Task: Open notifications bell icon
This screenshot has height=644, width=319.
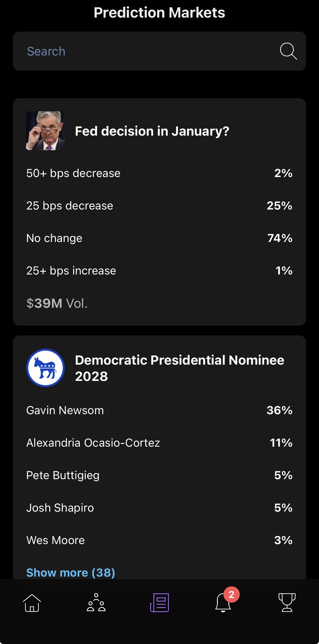Action: (223, 603)
